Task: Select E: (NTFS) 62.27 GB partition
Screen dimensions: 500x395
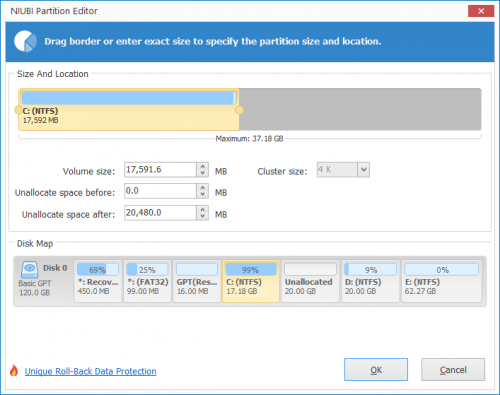Action: point(441,281)
